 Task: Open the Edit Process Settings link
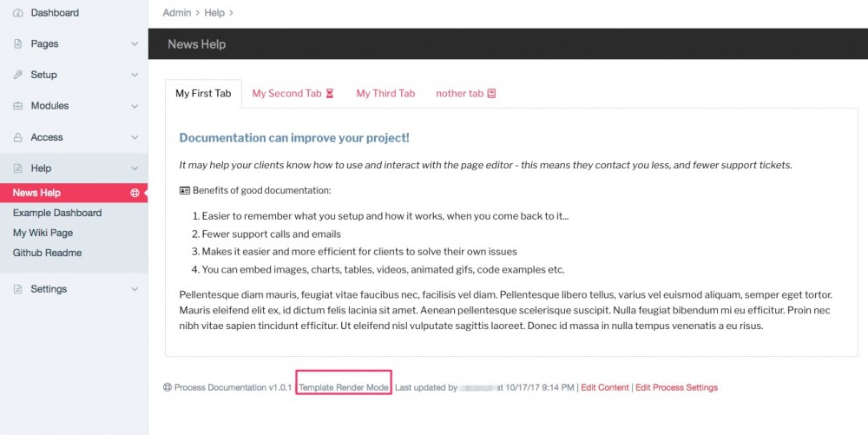(x=676, y=388)
